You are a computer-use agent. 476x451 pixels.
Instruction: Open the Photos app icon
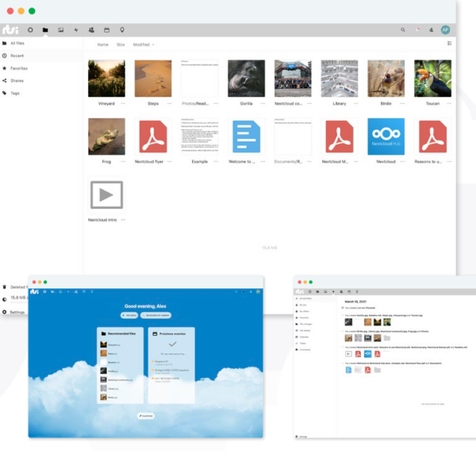tap(61, 29)
